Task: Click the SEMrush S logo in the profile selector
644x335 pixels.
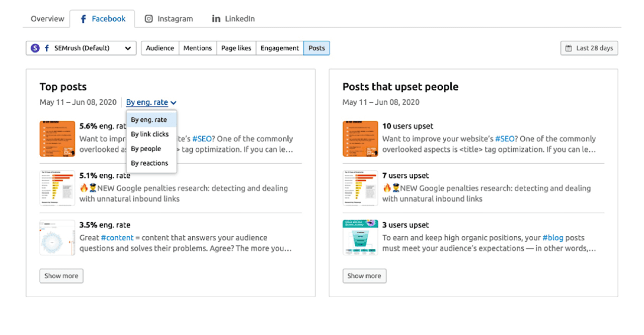Action: [35, 48]
